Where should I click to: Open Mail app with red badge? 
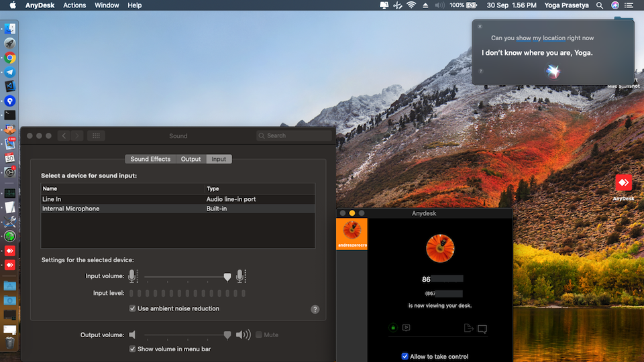click(10, 143)
